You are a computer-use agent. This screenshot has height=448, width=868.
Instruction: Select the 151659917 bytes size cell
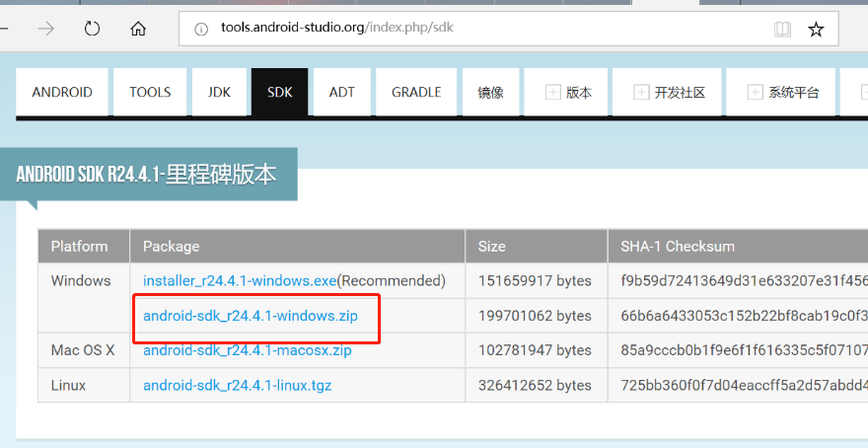pos(535,281)
